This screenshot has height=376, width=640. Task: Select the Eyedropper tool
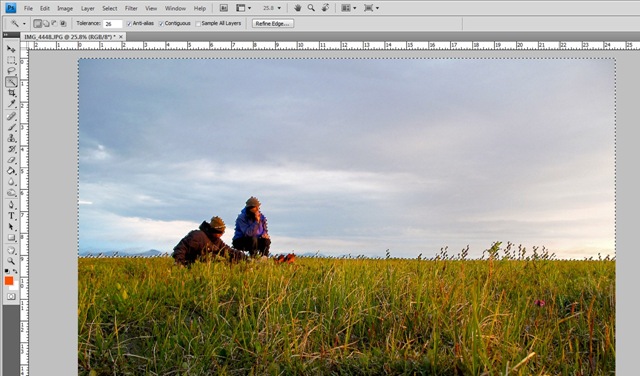point(11,104)
